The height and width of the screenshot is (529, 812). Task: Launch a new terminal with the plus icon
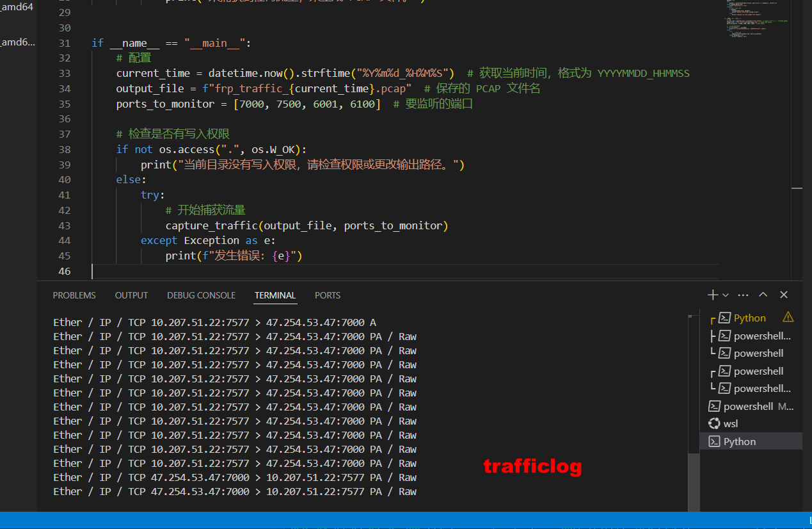713,295
